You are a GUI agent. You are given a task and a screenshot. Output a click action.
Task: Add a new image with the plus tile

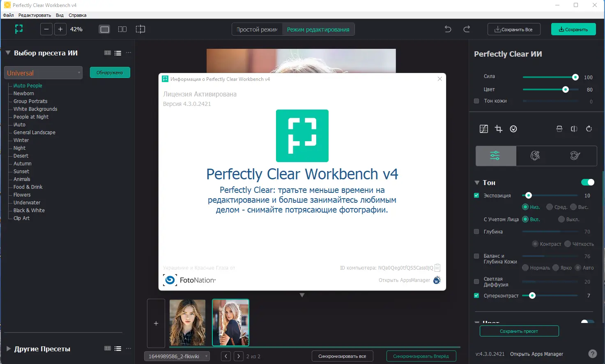(156, 323)
